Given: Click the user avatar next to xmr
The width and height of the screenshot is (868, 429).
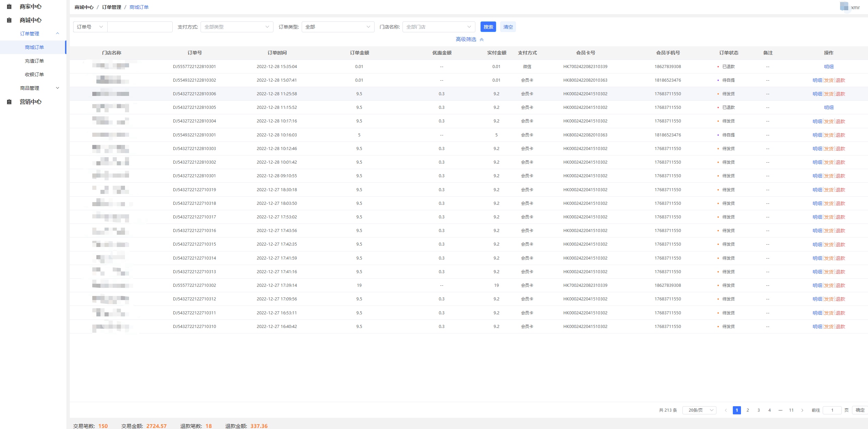Looking at the screenshot, I should pos(844,6).
